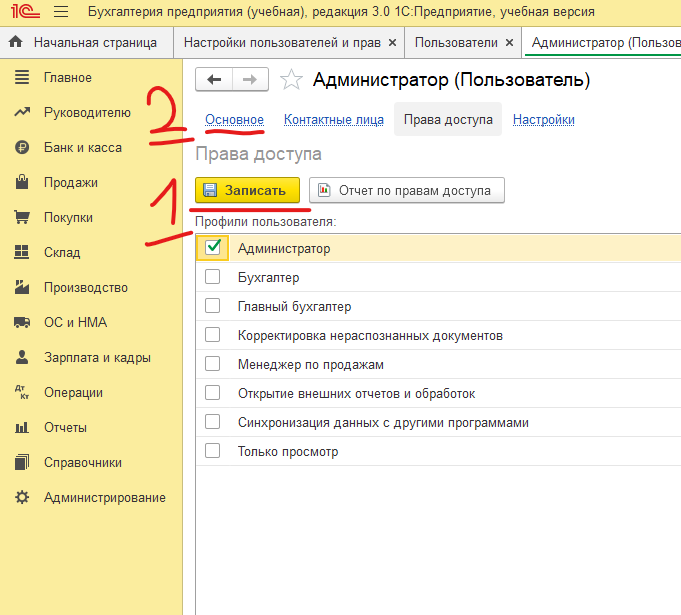681x615 pixels.
Task: Uncheck the Администратор profile checkbox
Action: pyautogui.click(x=213, y=248)
